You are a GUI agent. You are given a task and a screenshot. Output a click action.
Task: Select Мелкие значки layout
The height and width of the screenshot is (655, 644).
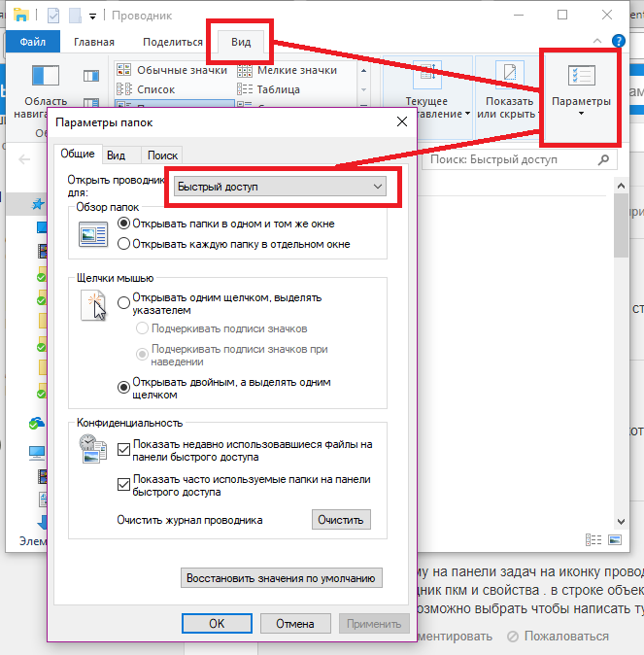(x=287, y=70)
